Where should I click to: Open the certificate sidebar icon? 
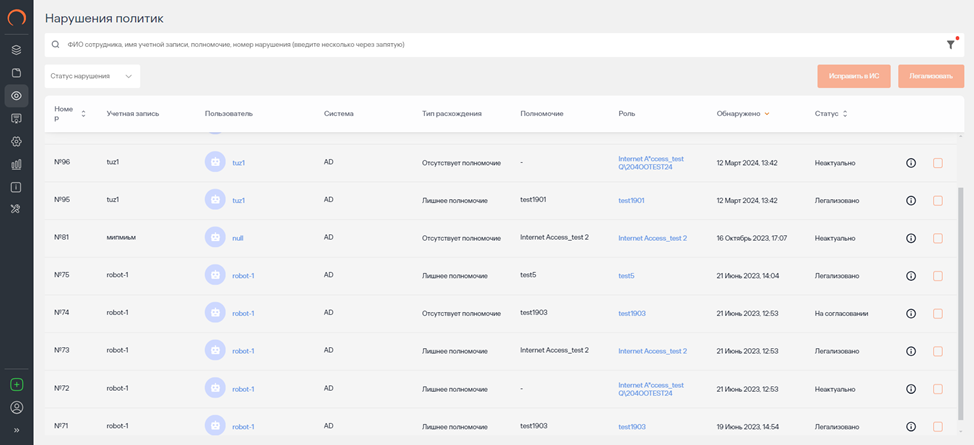[x=17, y=119]
